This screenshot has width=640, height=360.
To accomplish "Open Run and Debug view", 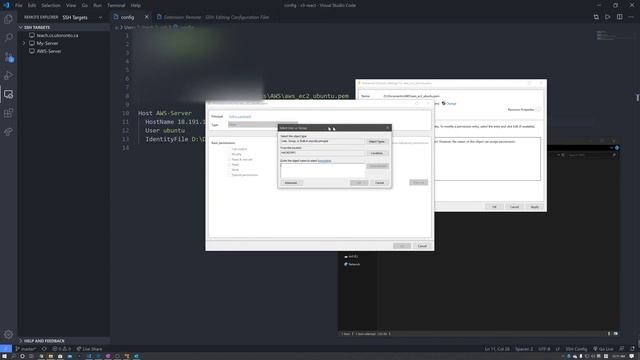I will (8, 76).
